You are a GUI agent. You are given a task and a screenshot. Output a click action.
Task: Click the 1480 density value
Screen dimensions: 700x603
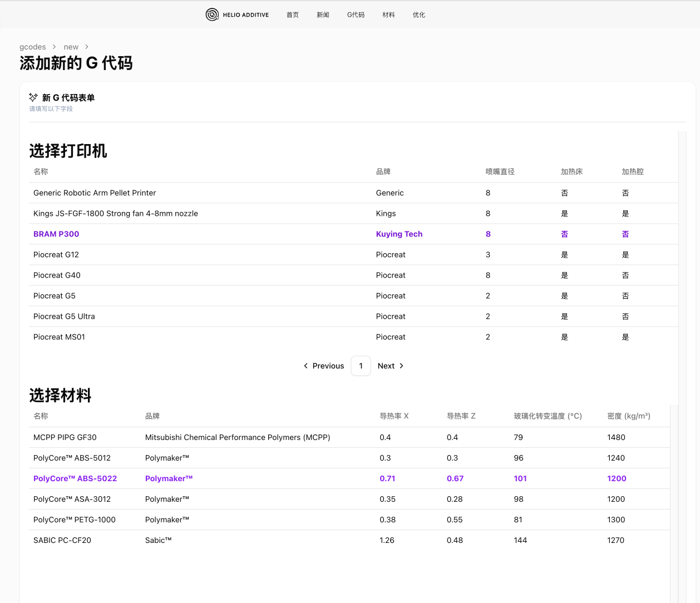click(616, 437)
